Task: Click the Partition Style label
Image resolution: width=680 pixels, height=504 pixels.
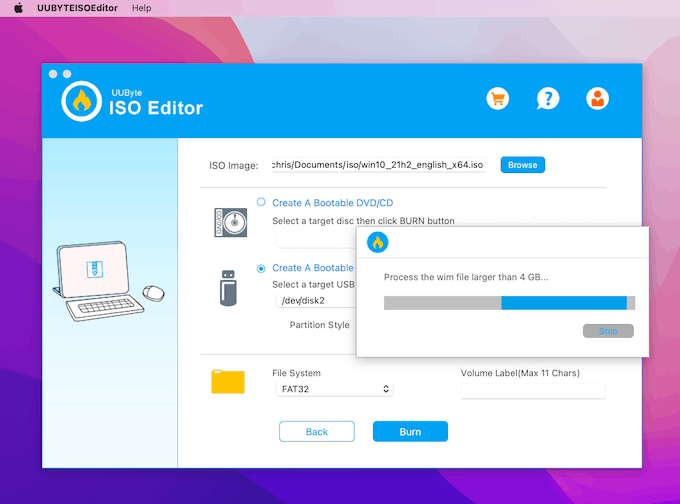Action: coord(320,325)
